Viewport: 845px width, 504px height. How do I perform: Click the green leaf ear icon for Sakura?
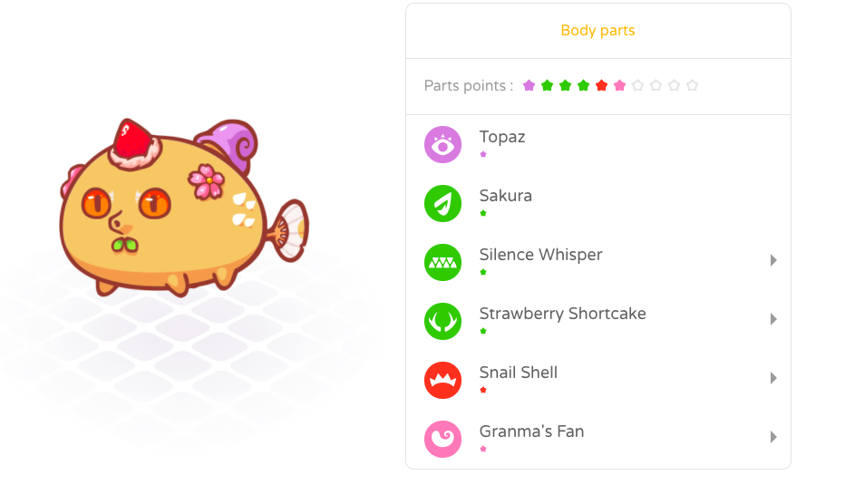(442, 204)
